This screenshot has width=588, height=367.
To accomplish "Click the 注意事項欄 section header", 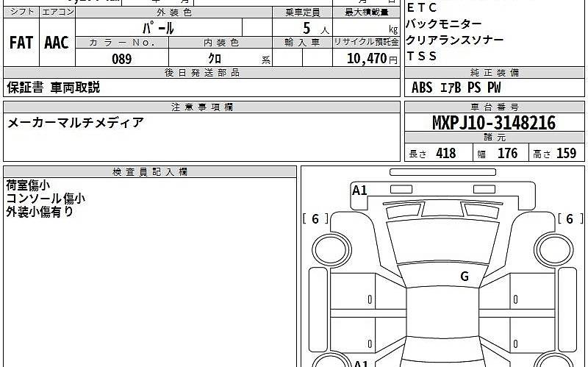I will [201, 107].
